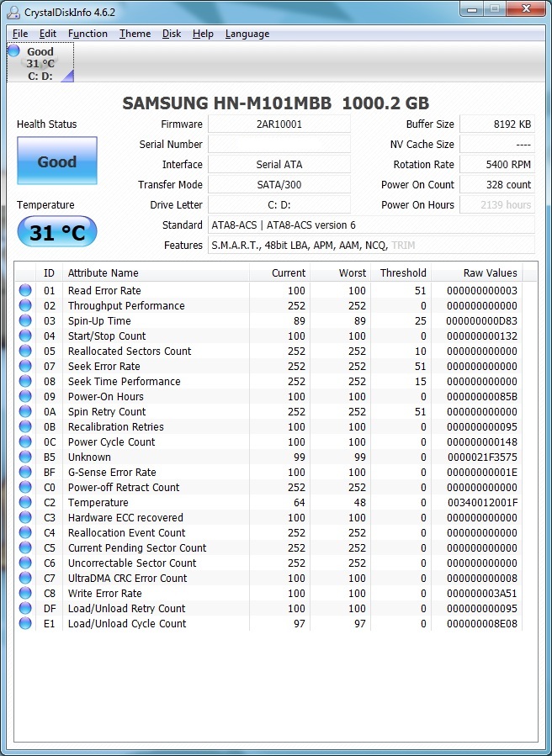Click status orb for Throughput Performance
Image resolution: width=552 pixels, height=756 pixels.
25,305
